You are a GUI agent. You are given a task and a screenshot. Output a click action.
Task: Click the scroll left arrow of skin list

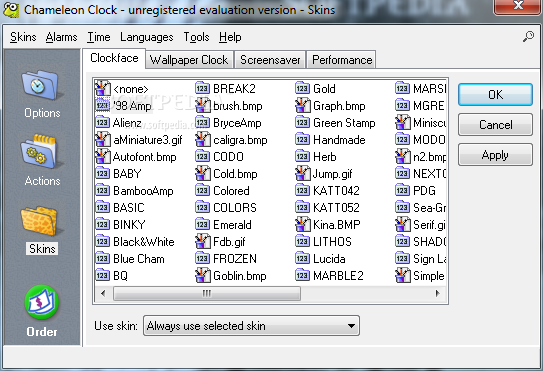point(103,293)
